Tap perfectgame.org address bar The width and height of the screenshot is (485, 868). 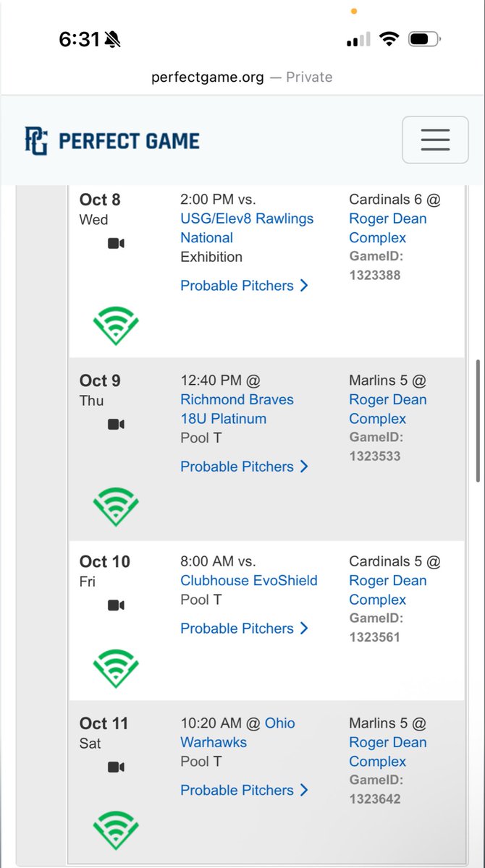click(242, 77)
